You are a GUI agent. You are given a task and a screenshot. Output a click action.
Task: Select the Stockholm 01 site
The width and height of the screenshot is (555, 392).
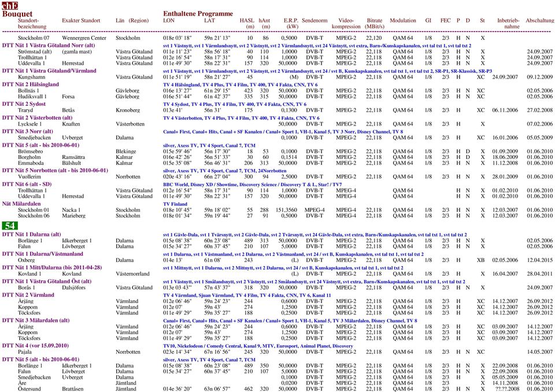point(34,210)
